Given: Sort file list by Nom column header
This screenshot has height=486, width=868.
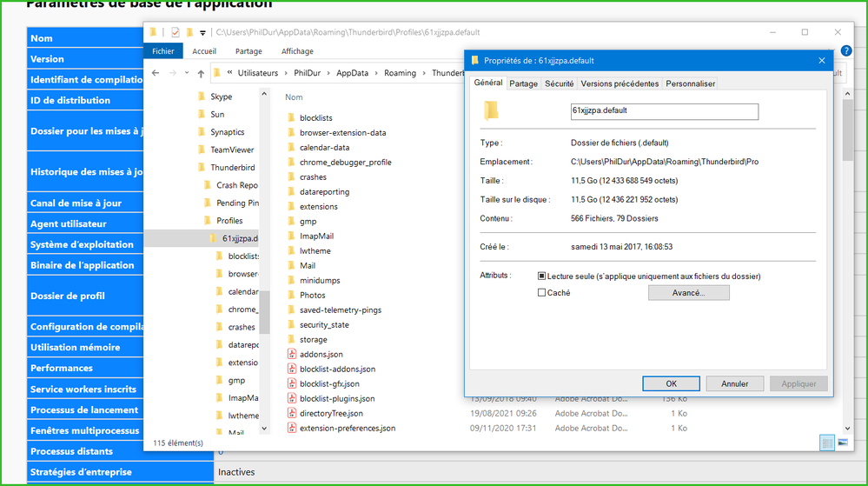Looking at the screenshot, I should (x=294, y=97).
